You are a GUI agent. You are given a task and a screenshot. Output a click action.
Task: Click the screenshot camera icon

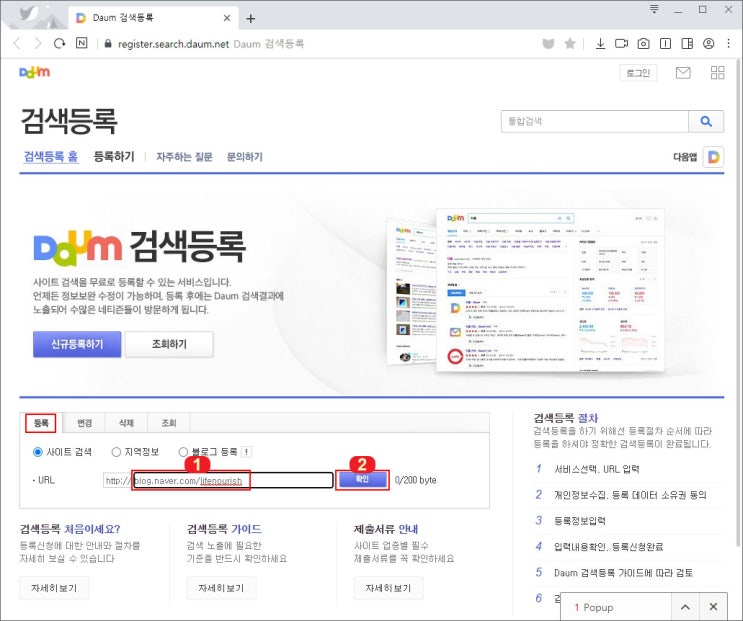point(643,44)
